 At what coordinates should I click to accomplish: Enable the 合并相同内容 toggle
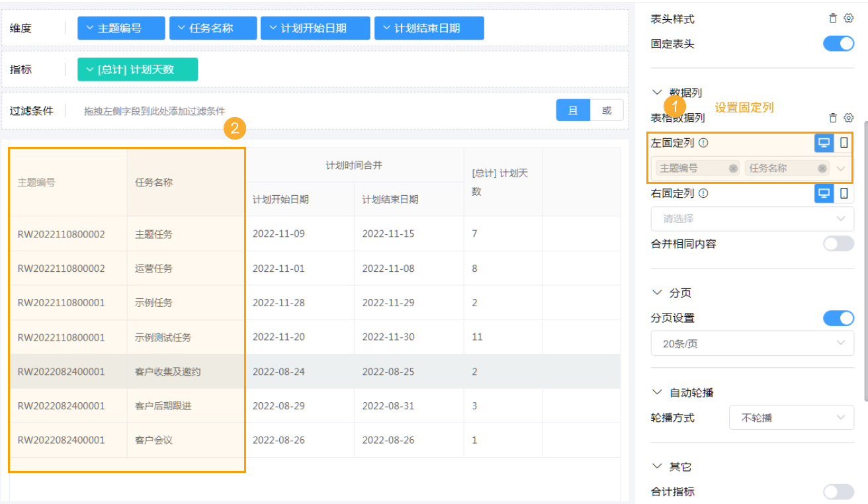(838, 243)
